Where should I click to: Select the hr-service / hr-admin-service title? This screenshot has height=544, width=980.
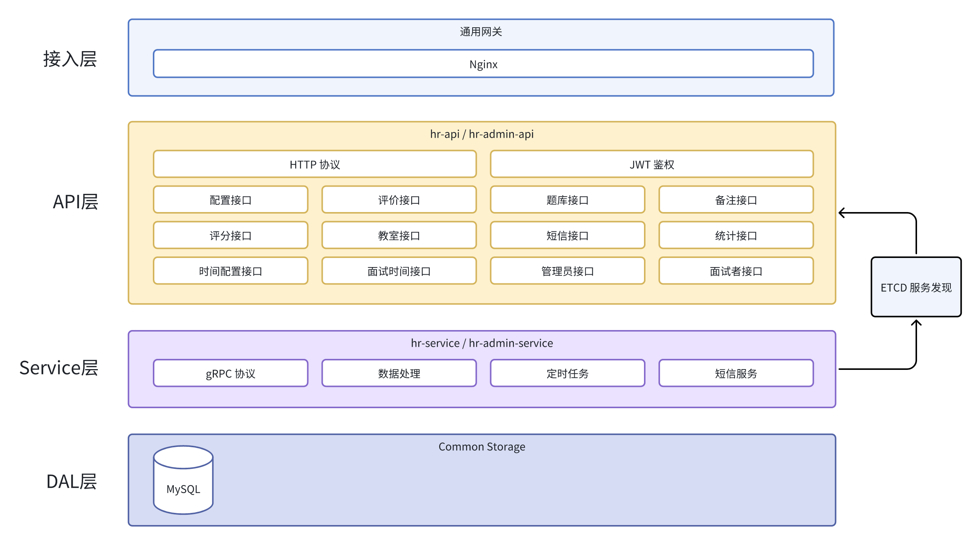point(482,343)
